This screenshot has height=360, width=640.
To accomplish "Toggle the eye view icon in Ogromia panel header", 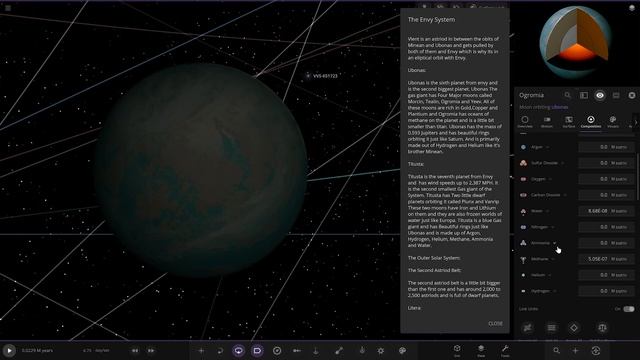I will (600, 95).
